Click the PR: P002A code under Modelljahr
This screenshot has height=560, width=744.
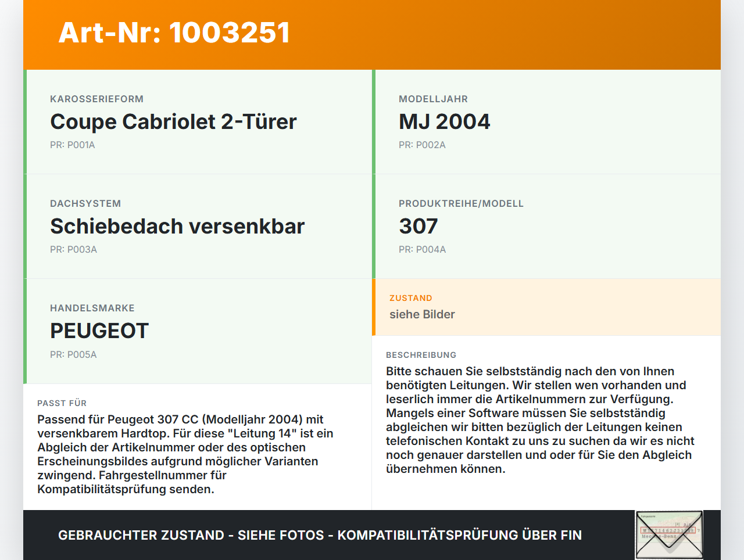point(422,145)
